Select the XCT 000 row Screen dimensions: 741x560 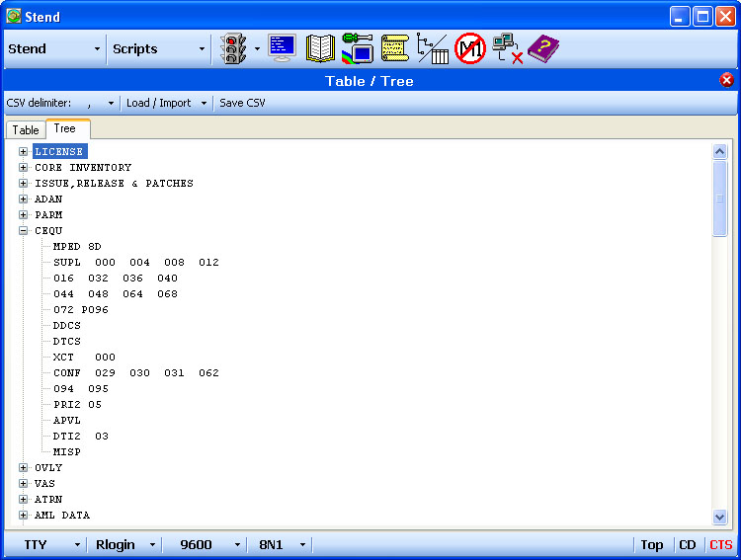coord(84,358)
